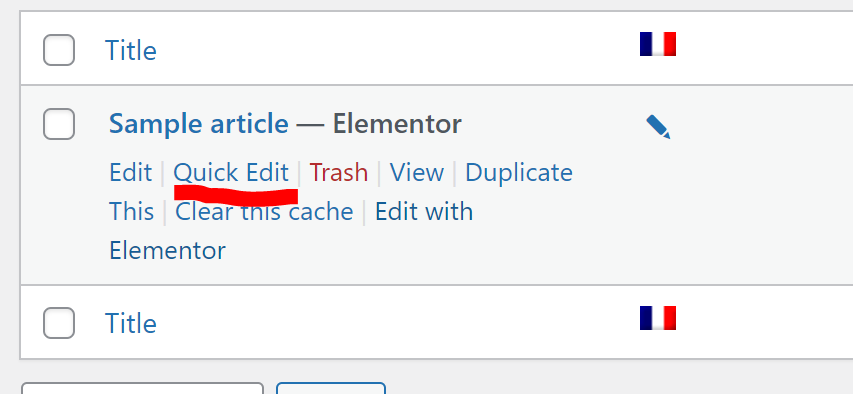This screenshot has width=853, height=394.
Task: Click the Edit row action
Action: click(x=131, y=173)
